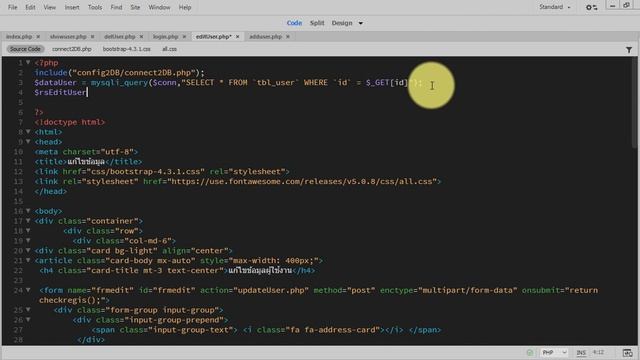Viewport: 640px width, 360px height.
Task: Collapse the article tag on line 21
Action: pyautogui.click(x=28, y=260)
